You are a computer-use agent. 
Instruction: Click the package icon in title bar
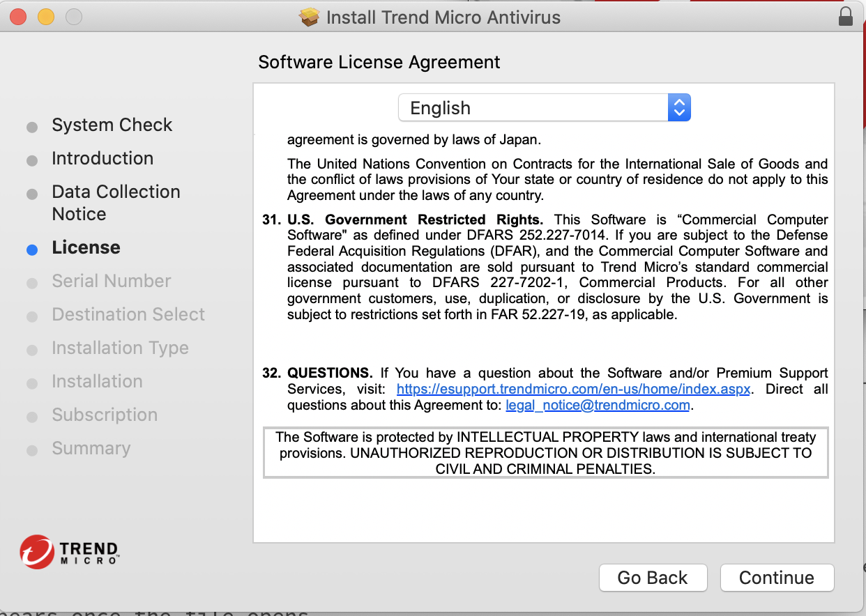point(310,17)
